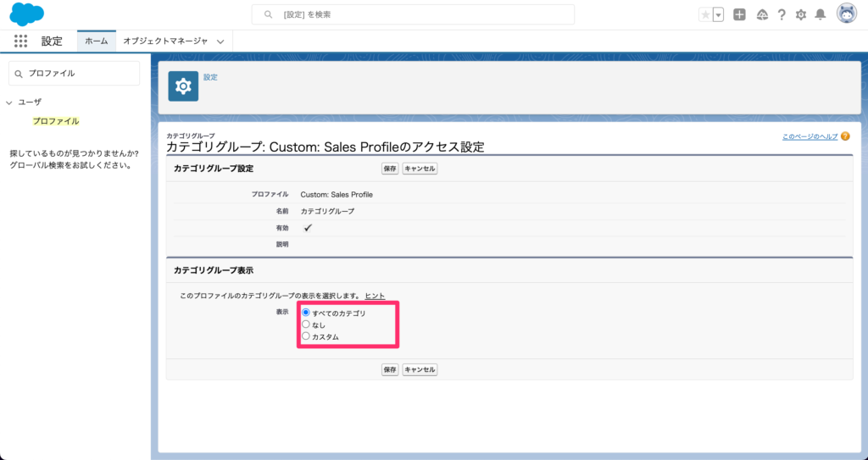
Task: Click the 有効 checkmark indicator
Action: (x=308, y=228)
